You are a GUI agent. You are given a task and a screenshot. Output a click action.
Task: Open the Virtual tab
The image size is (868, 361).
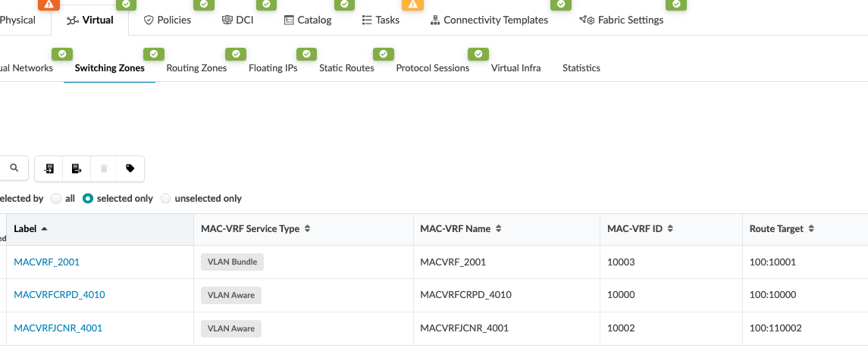89,20
